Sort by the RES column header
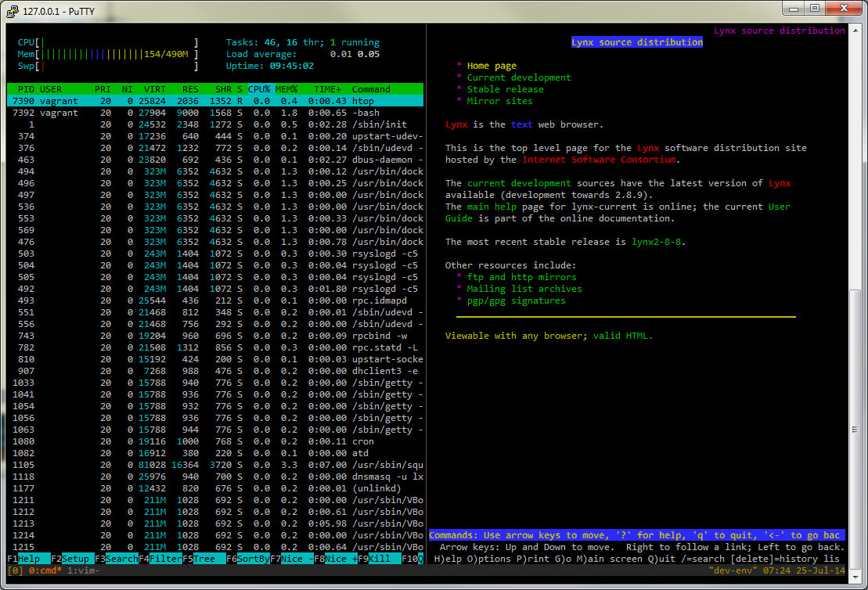 [190, 89]
